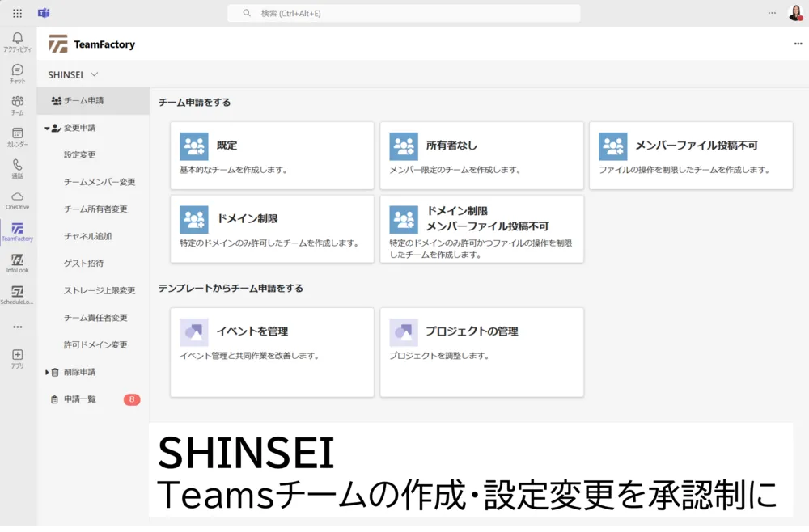The image size is (809, 532).
Task: Click the イベントを管理 template icon
Action: tap(194, 332)
